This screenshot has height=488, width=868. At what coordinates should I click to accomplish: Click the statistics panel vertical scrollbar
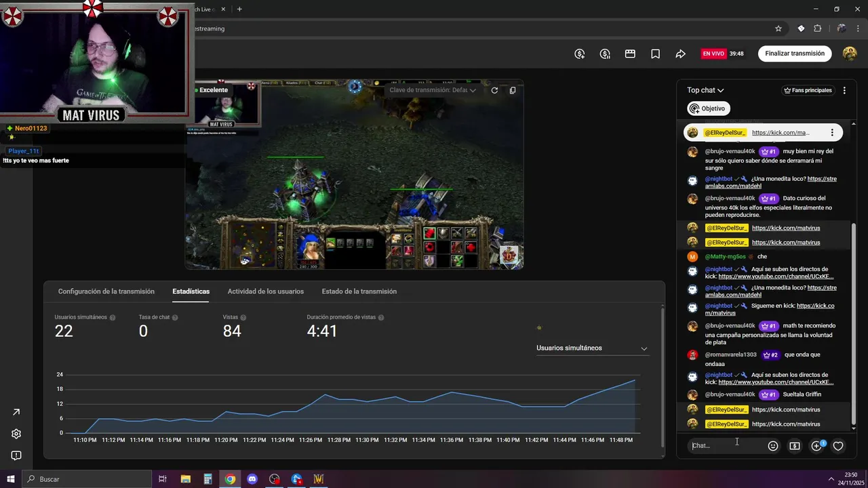663,376
